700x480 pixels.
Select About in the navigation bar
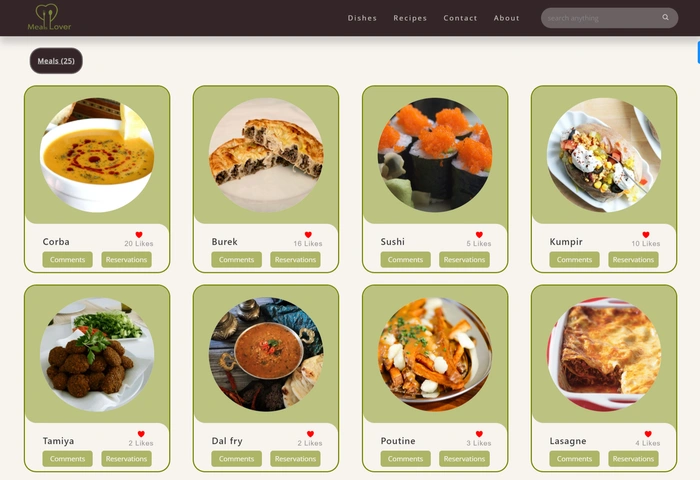(506, 18)
